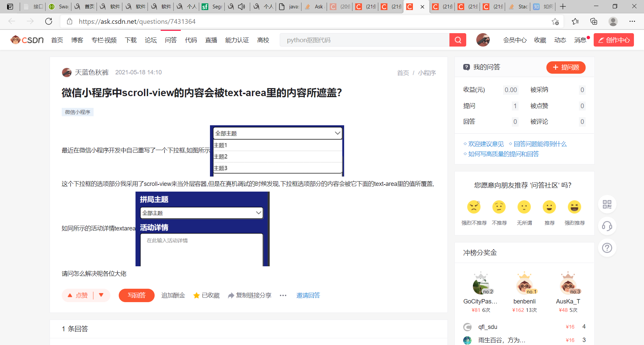
Task: Open customer service headset icon
Action: click(x=607, y=226)
